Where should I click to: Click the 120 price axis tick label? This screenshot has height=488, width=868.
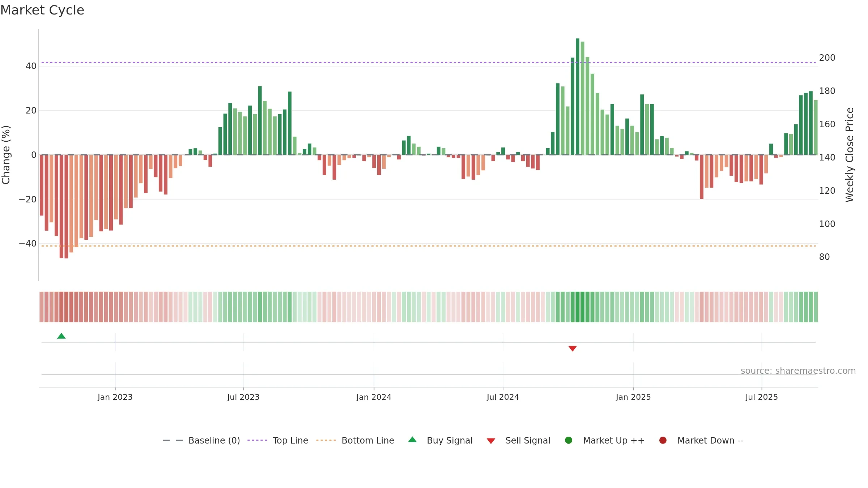click(x=827, y=191)
